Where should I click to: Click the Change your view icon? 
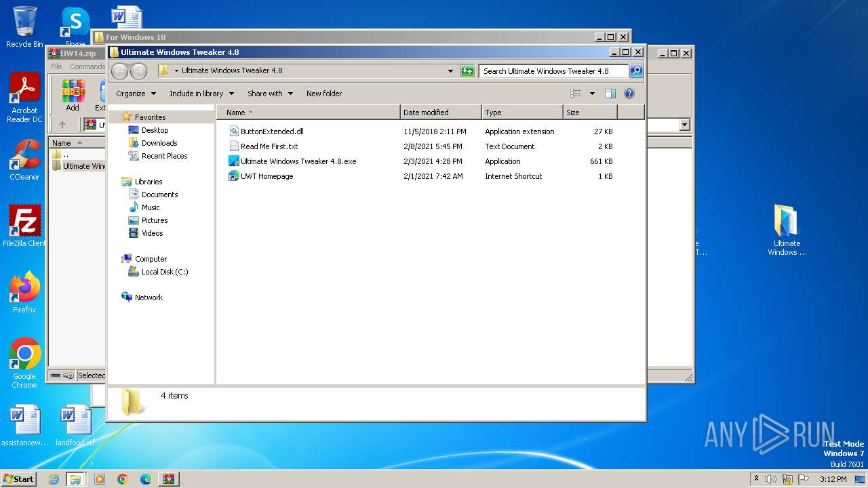coord(576,94)
